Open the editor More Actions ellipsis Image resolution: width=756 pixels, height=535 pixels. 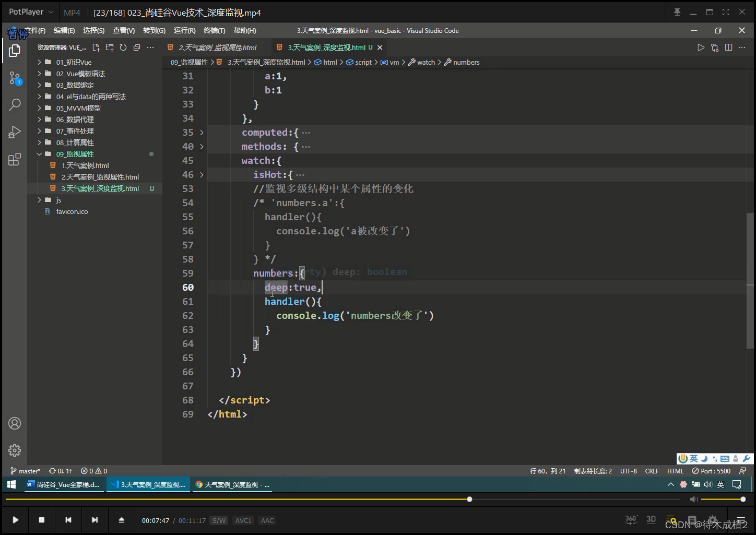tap(742, 47)
